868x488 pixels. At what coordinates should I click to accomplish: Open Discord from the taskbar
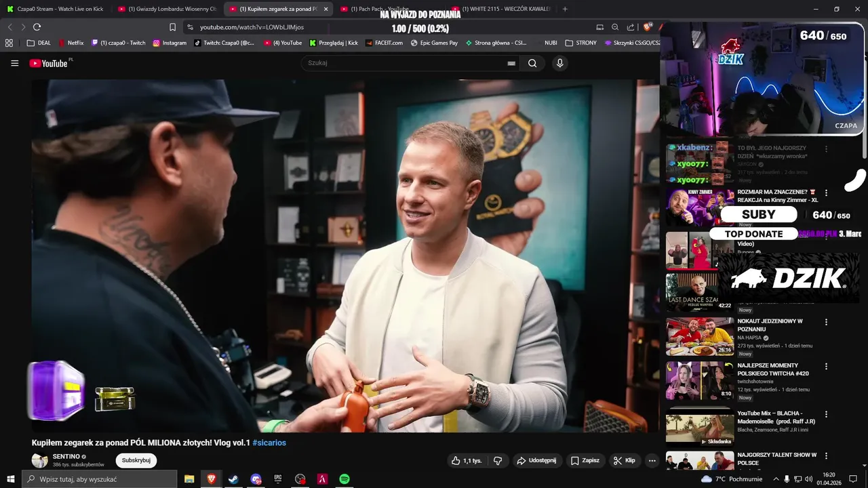click(256, 479)
